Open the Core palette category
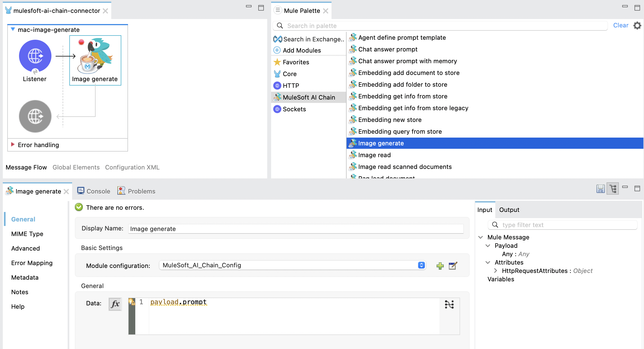Viewport: 644px width, 349px height. click(285, 74)
